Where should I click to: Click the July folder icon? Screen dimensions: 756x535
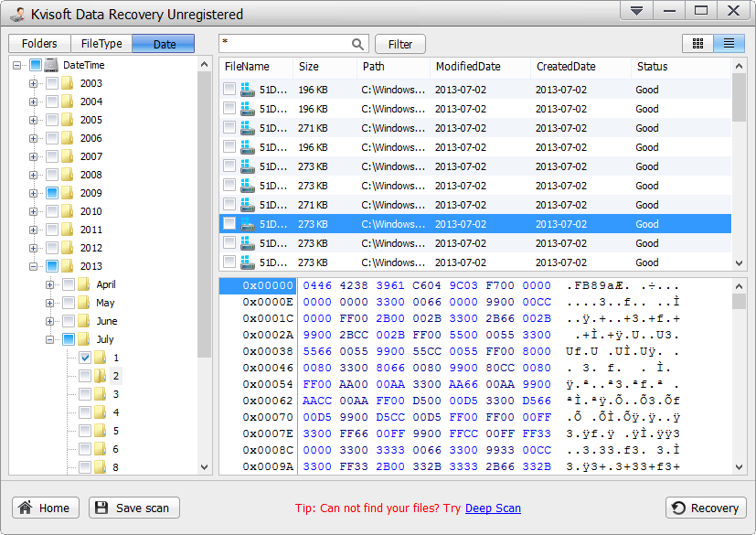(x=84, y=339)
